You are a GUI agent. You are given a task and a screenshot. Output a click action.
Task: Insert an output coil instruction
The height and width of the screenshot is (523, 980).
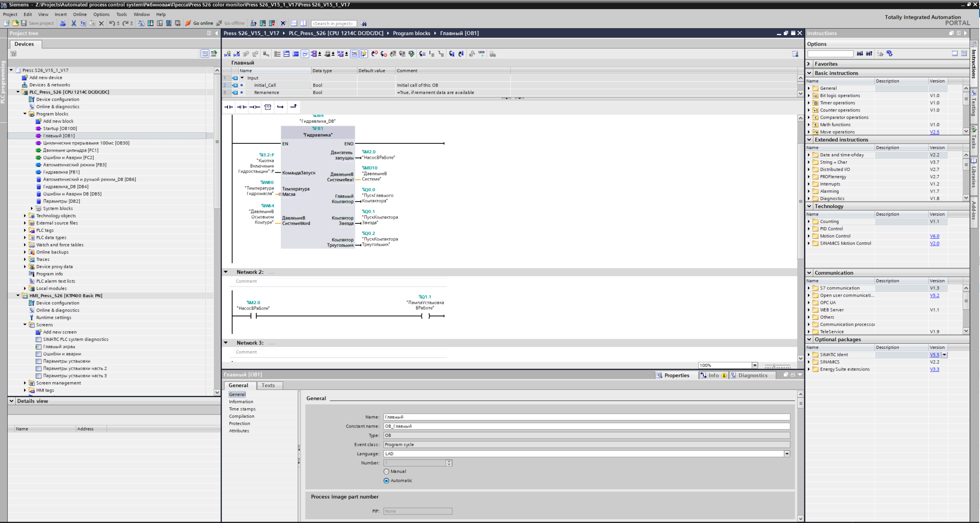(x=254, y=107)
